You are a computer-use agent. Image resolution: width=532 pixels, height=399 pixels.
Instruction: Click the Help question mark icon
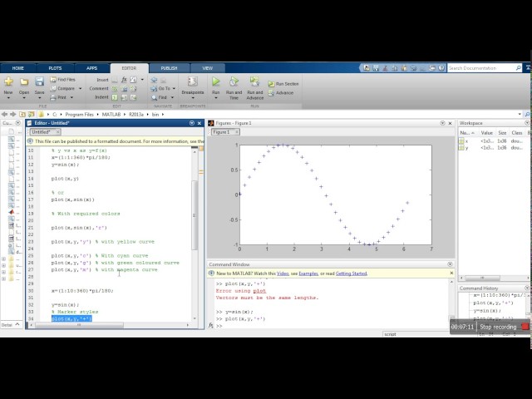pyautogui.click(x=441, y=68)
